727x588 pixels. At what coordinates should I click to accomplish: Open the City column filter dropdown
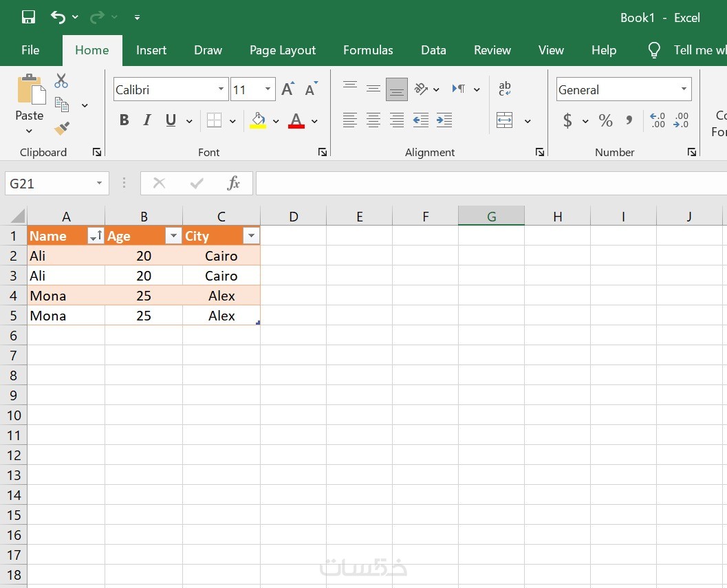click(x=251, y=236)
